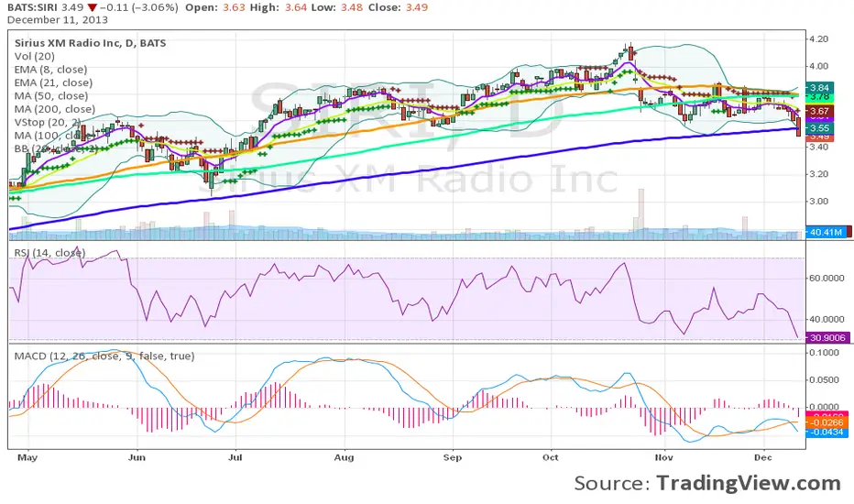Click the late-October tall volume spike bar
854x504 pixels.
641,214
